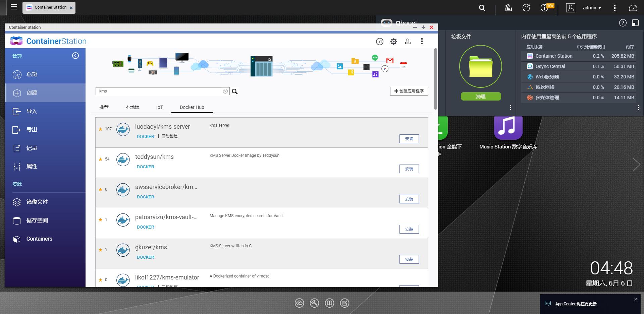Click likol1227/kms-emulator title

click(x=167, y=277)
